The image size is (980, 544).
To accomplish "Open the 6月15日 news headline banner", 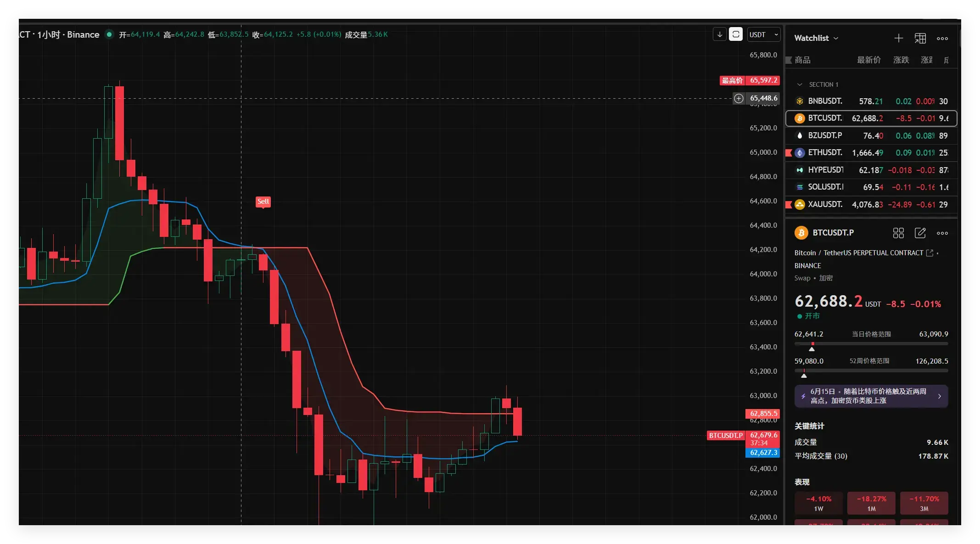I will [871, 396].
